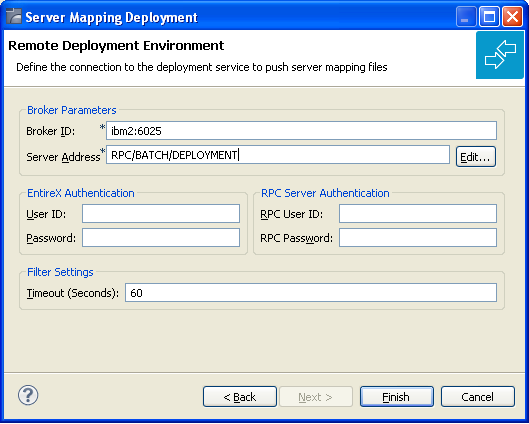Go to previous page with Back
Viewport: 529px width, 424px height.
click(x=240, y=397)
